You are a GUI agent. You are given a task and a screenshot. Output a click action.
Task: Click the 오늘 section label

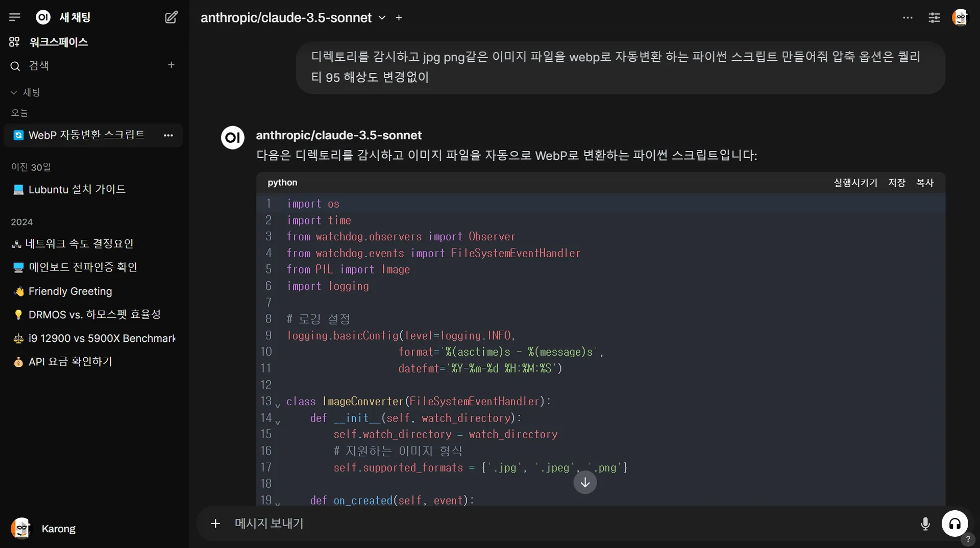coord(19,113)
